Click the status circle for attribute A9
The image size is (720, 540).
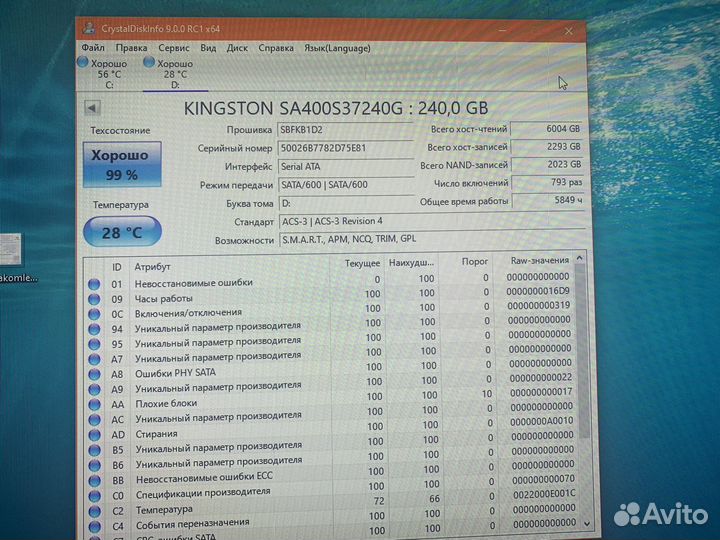pyautogui.click(x=94, y=389)
